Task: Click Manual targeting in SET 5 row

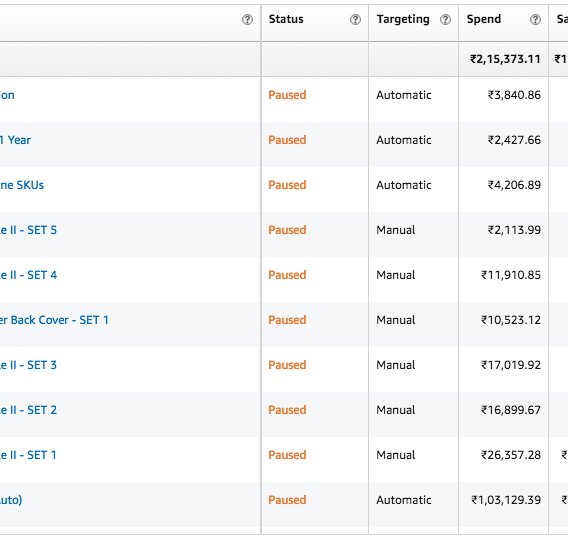Action: pos(396,230)
